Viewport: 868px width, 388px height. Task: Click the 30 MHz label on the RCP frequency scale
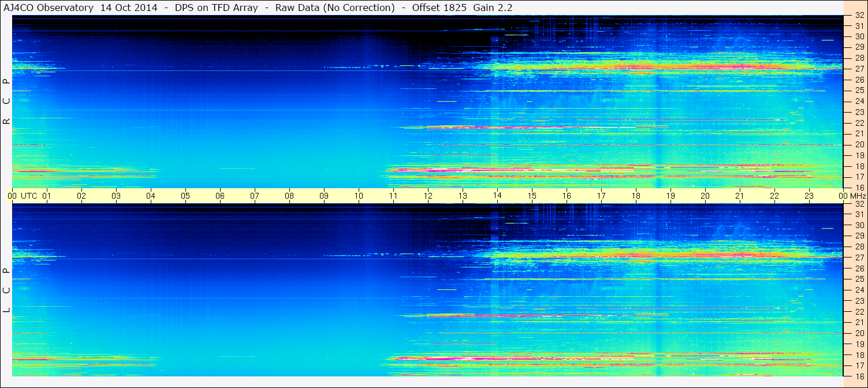[x=859, y=36]
